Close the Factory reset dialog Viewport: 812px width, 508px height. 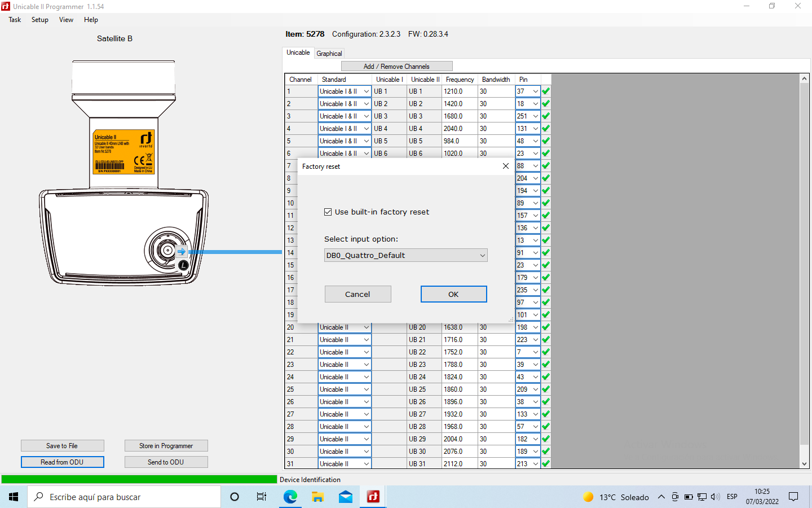(x=505, y=166)
